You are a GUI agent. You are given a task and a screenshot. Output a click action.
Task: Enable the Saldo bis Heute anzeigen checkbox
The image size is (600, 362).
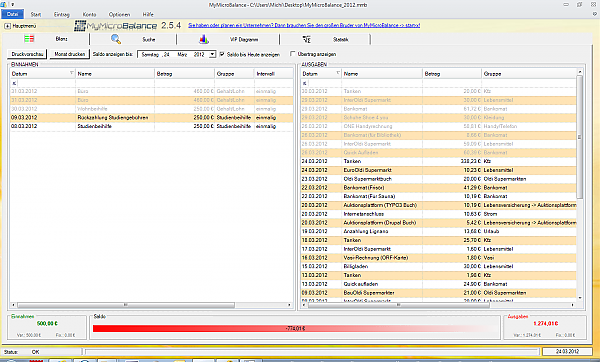click(x=222, y=54)
